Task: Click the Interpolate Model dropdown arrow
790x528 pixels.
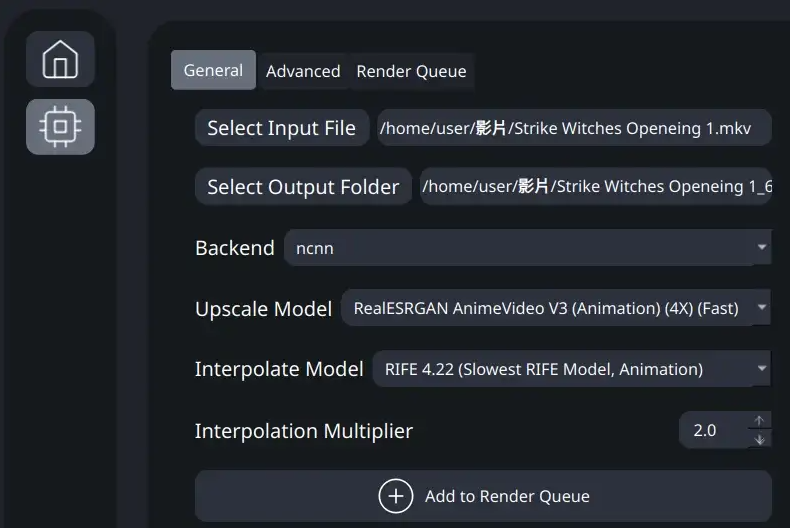Action: pos(762,368)
